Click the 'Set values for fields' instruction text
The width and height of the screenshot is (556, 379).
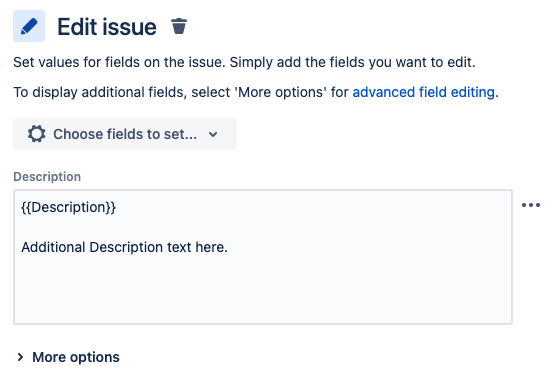244,62
